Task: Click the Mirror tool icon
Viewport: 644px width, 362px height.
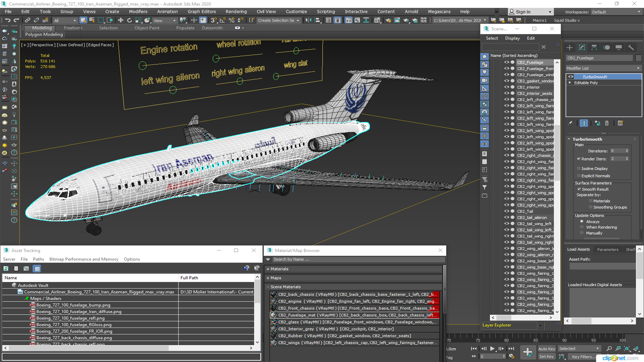Action: (x=308, y=20)
